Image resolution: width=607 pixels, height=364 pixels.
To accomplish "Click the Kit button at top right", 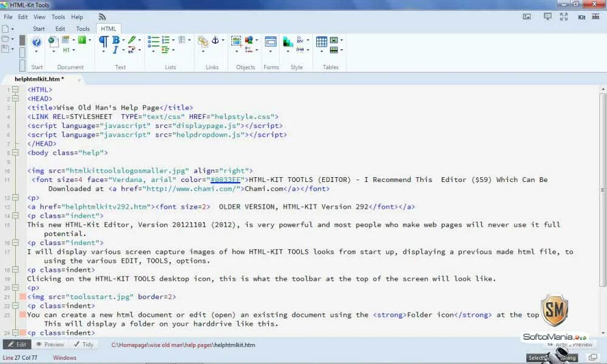I will pyautogui.click(x=582, y=17).
